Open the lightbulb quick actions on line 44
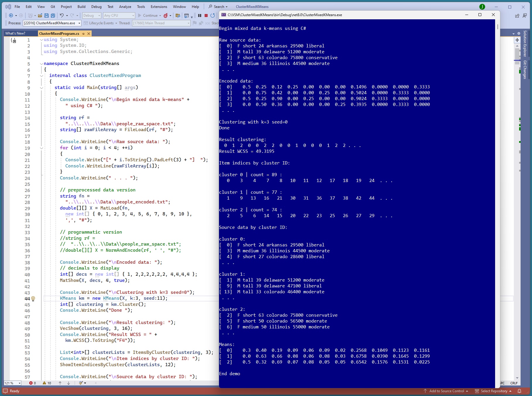This screenshot has height=396, width=532. pos(33,299)
